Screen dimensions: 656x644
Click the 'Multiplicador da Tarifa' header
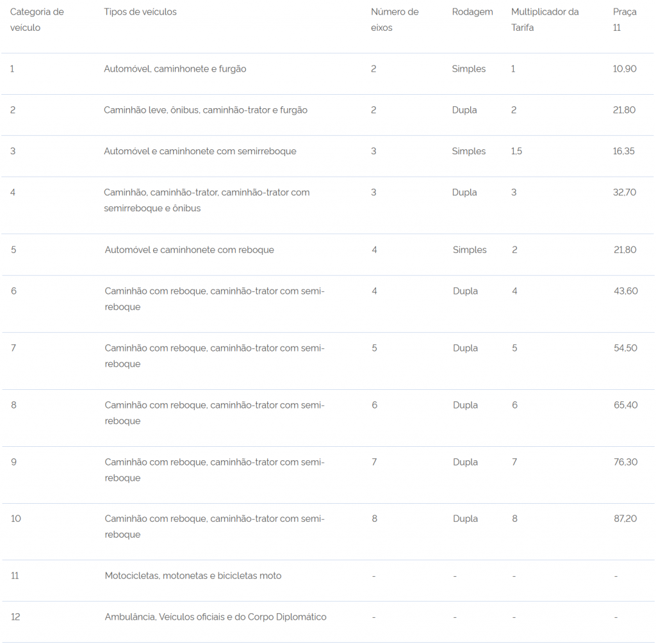(545, 20)
